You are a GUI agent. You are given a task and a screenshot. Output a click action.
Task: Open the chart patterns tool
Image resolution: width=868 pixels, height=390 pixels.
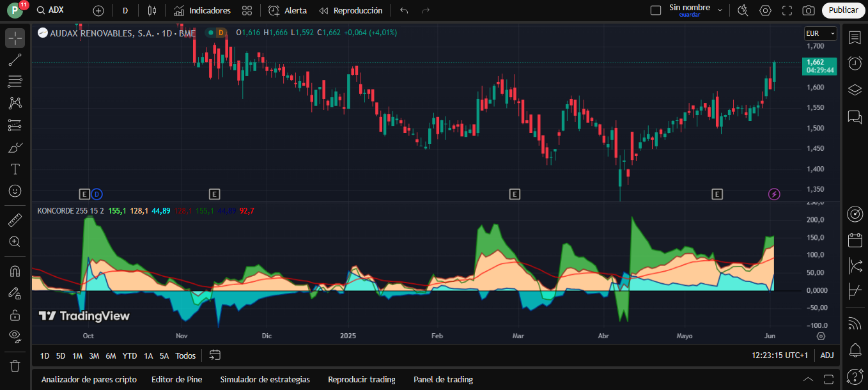click(15, 103)
